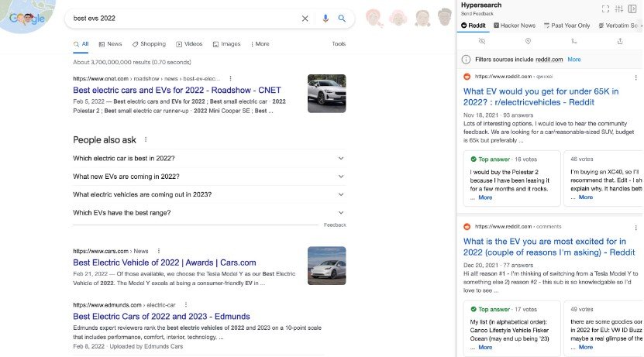Screen dimensions: 644x357
Task: Open 'Best Electric Cars of 2022 and 2023' Edmunds link
Action: coord(161,317)
